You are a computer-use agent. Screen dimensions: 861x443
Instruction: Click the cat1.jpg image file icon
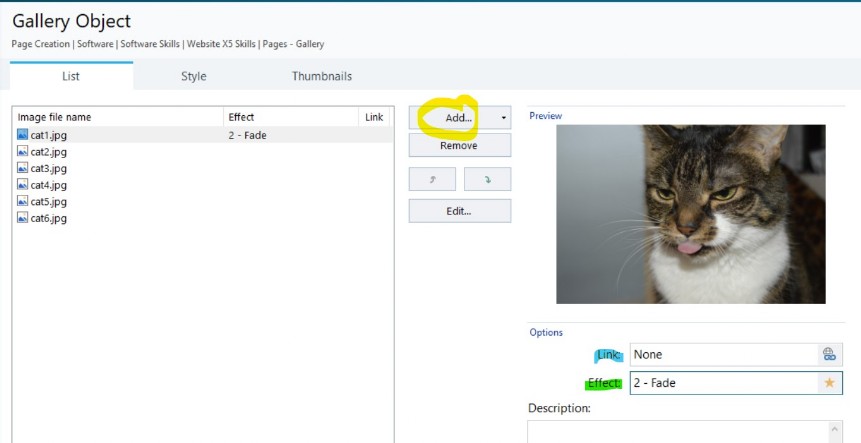tap(23, 134)
